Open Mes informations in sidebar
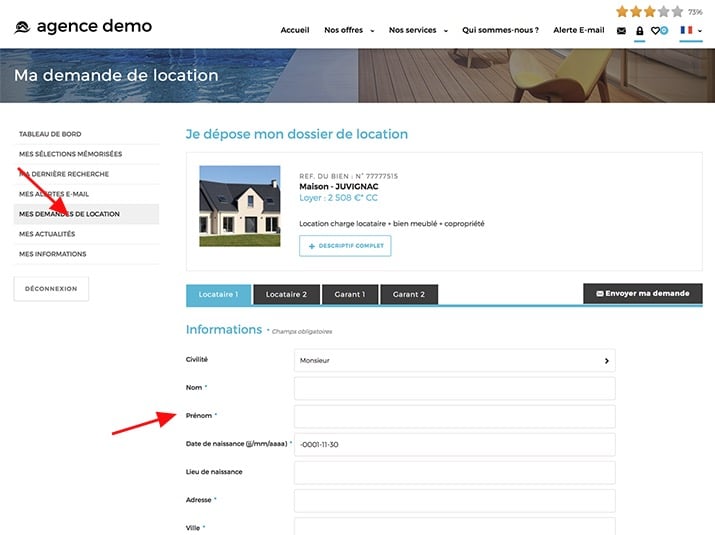715x535 pixels. point(52,254)
